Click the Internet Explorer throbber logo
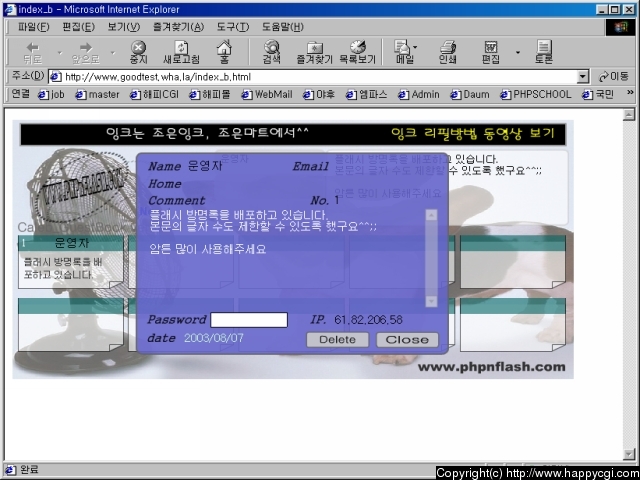 620,27
